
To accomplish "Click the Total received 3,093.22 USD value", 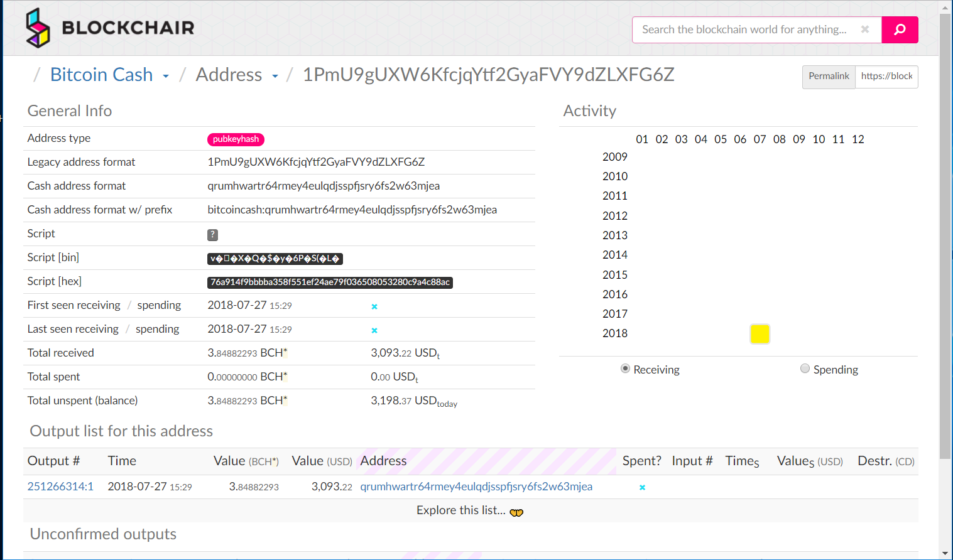I will point(405,353).
